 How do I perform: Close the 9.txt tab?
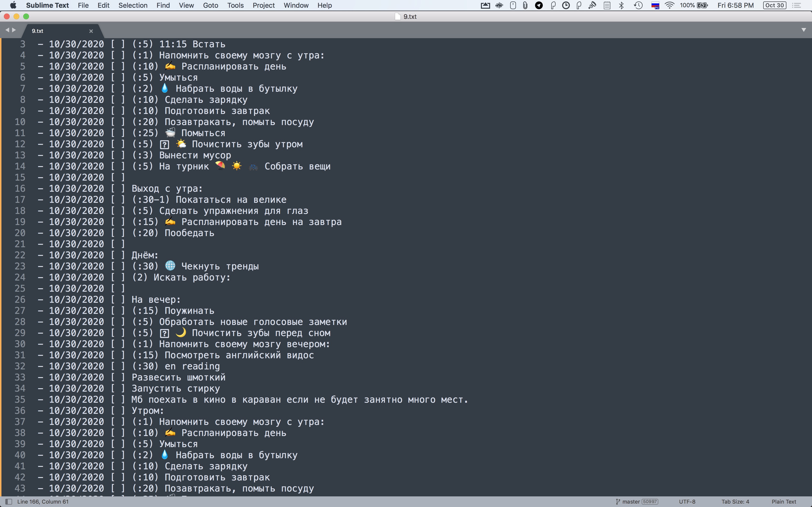click(x=91, y=31)
